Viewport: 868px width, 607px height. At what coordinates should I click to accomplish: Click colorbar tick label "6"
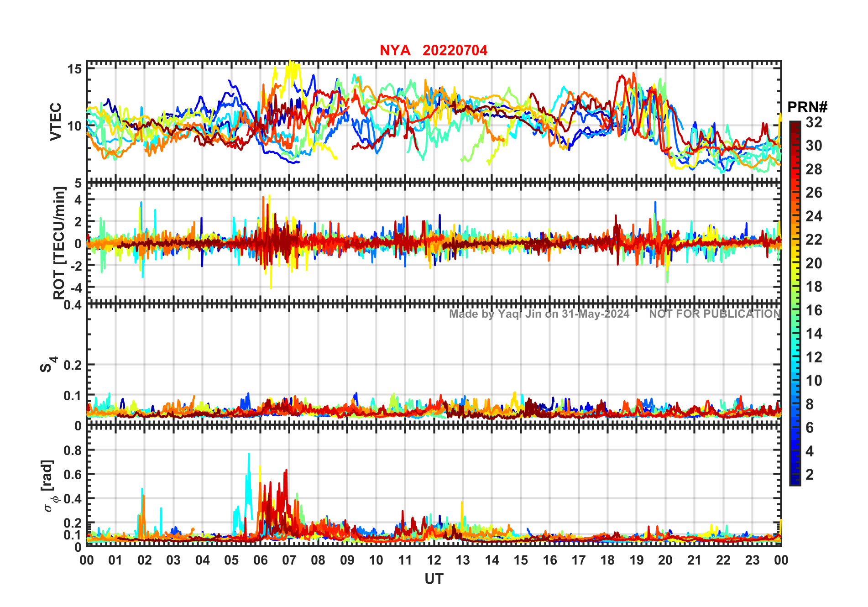(x=810, y=428)
